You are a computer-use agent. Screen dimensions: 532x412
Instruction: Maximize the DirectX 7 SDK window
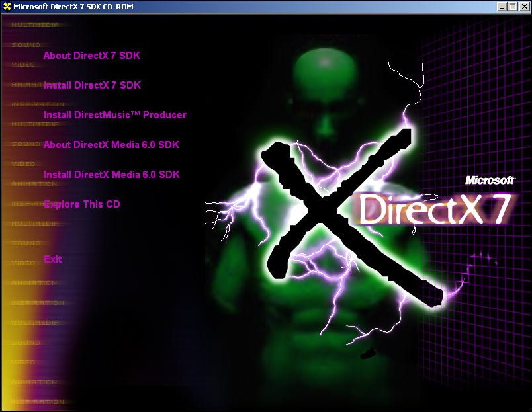click(x=511, y=7)
